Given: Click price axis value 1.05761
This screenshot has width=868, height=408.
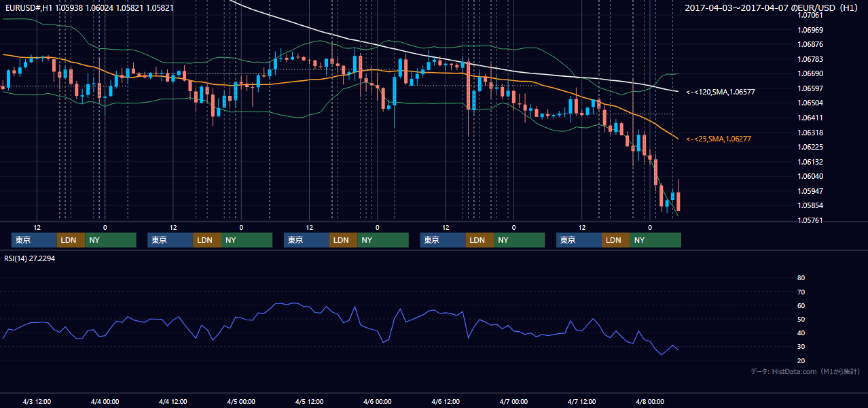Looking at the screenshot, I should point(810,220).
